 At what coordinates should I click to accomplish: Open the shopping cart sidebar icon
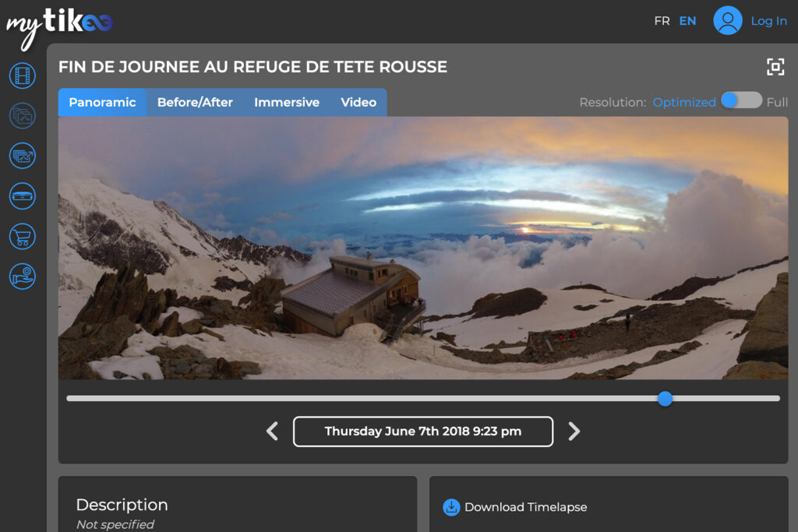click(x=23, y=237)
